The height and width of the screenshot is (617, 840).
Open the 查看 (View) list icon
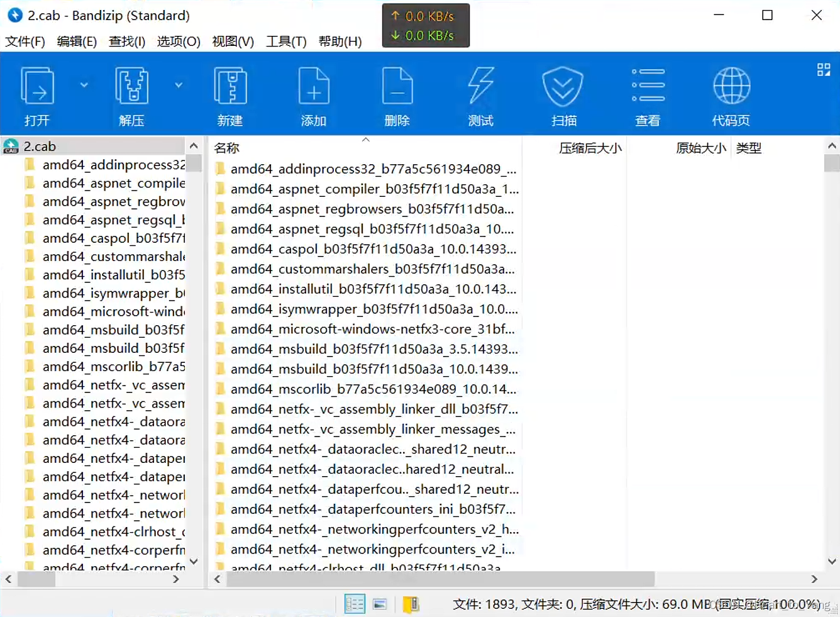coord(648,94)
